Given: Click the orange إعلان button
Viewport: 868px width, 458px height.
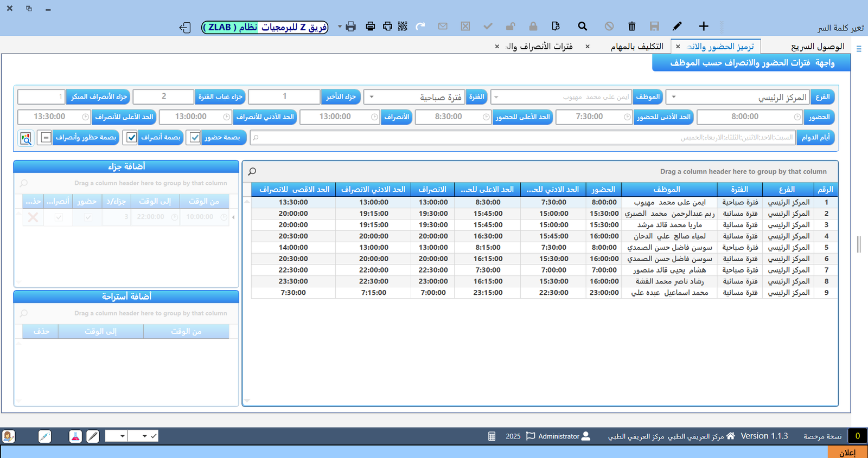Looking at the screenshot, I should tap(847, 453).
